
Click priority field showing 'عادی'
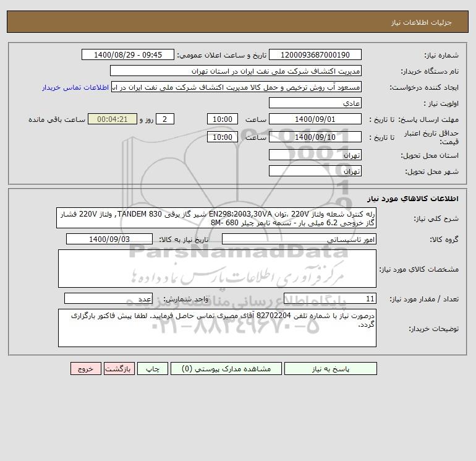coord(315,103)
